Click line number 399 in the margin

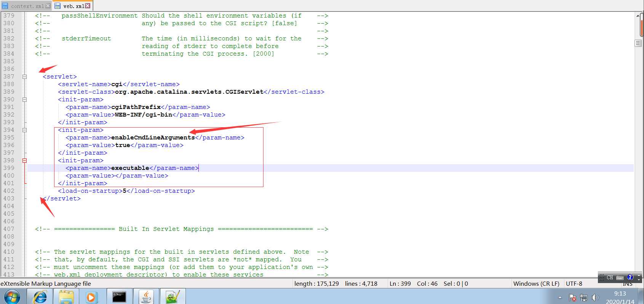(9, 168)
